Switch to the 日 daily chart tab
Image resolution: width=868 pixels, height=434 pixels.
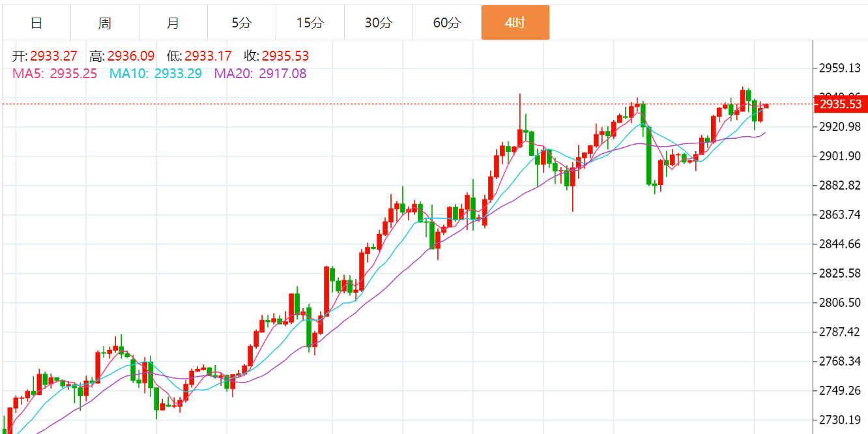click(x=36, y=23)
